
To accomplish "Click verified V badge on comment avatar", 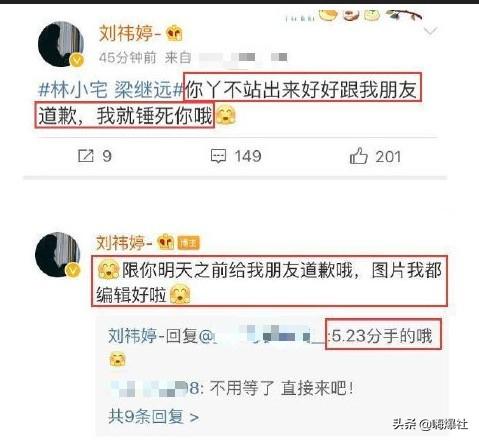I will [74, 270].
